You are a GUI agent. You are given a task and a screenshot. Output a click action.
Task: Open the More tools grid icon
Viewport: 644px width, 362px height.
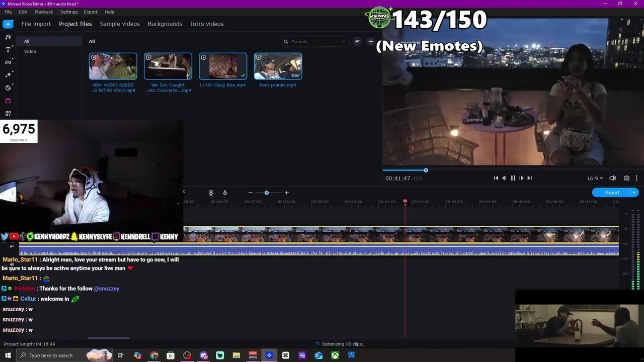[8, 114]
